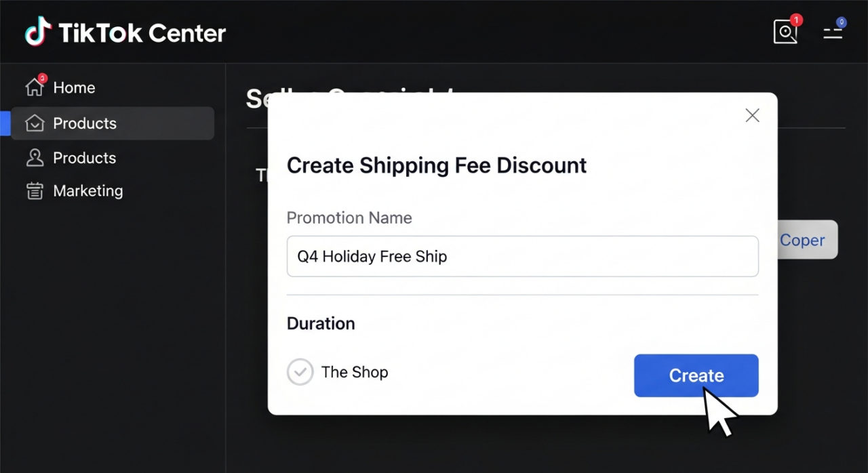The image size is (868, 473).
Task: Open the top-right menu lines icon
Action: point(833,32)
